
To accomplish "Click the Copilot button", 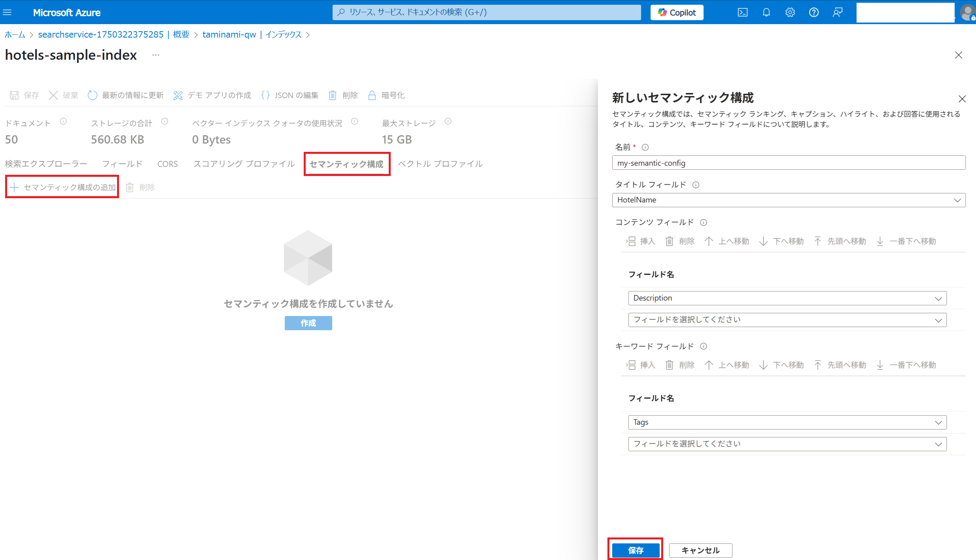I will click(x=677, y=12).
